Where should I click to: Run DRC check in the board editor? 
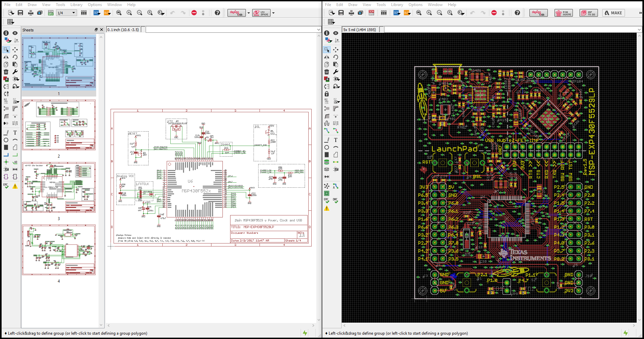pyautogui.click(x=335, y=199)
